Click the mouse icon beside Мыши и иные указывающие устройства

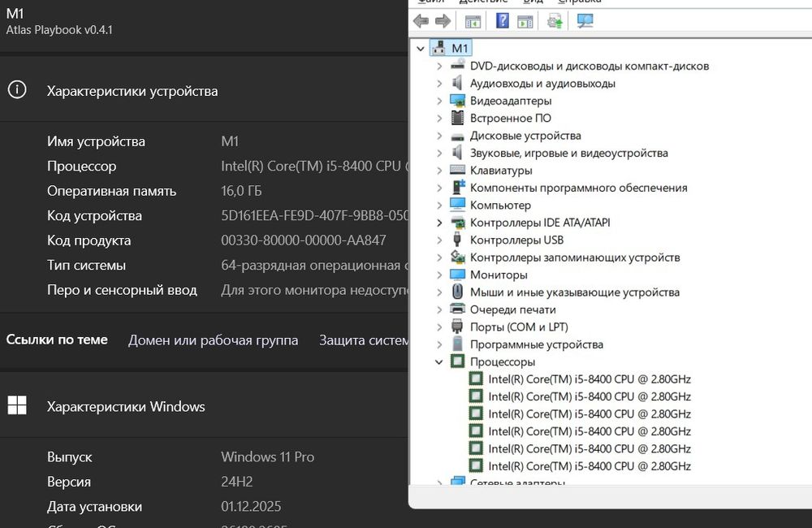coord(457,291)
